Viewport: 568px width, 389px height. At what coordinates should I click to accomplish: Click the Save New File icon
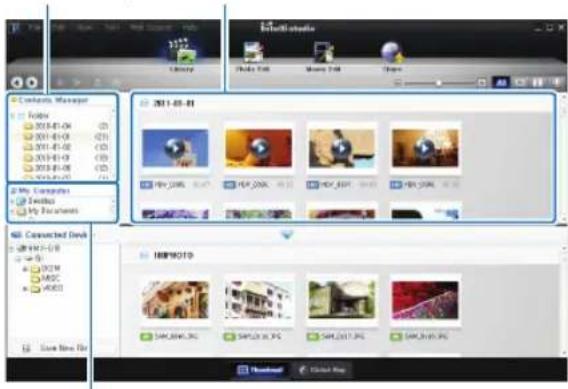[26, 348]
